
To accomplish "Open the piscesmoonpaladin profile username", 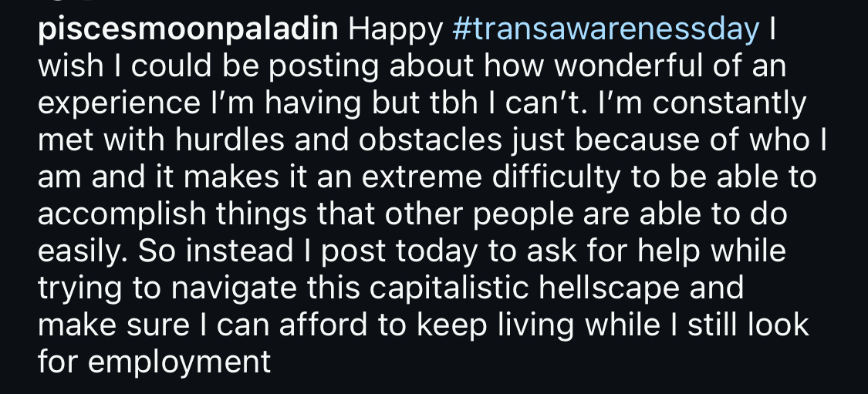I will click(188, 30).
